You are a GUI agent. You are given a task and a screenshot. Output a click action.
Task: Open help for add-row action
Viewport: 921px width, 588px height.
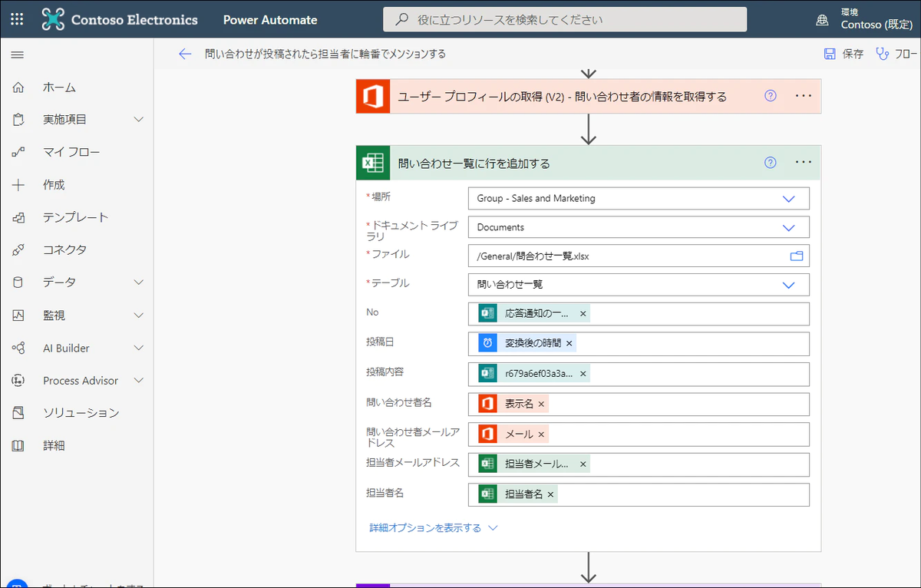point(771,162)
